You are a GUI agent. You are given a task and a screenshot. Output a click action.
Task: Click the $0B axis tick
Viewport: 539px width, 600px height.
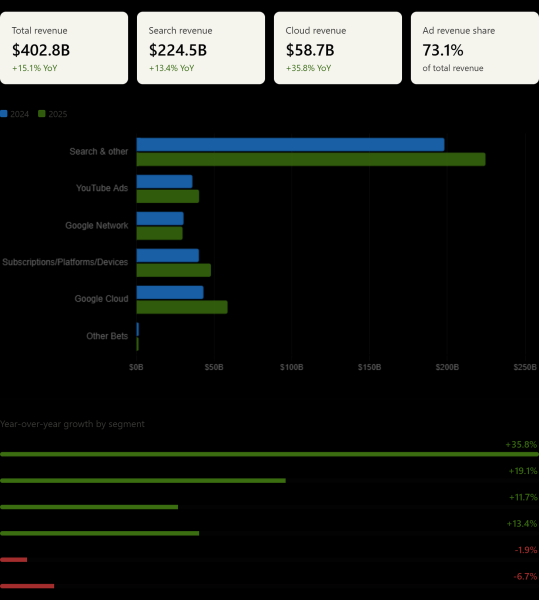pyautogui.click(x=136, y=367)
